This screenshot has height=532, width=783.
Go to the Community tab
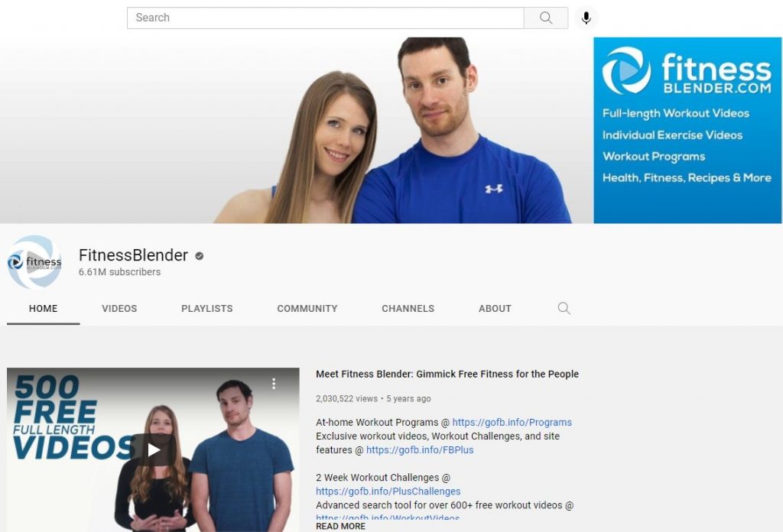[x=307, y=308]
